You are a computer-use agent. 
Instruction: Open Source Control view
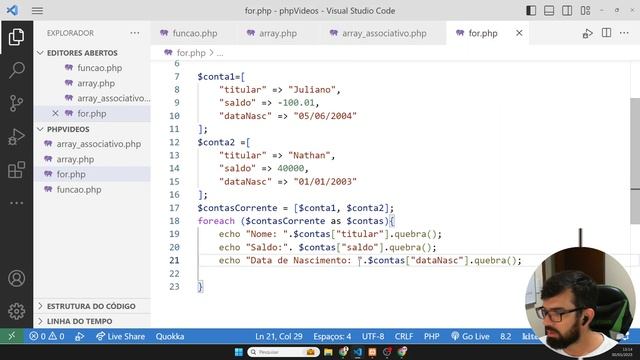[x=16, y=103]
